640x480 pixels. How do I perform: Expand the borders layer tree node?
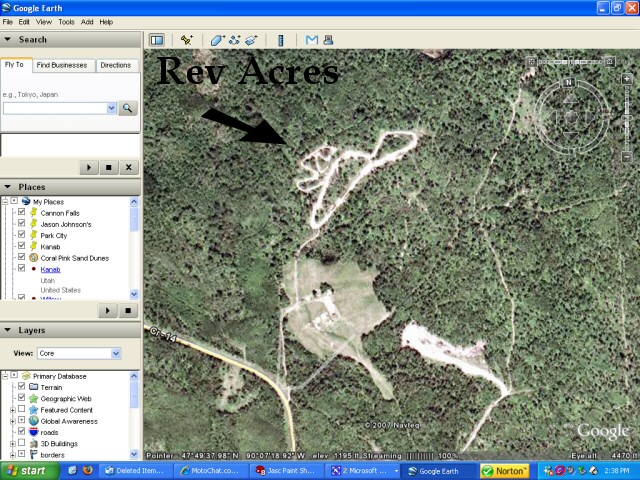[x=13, y=454]
